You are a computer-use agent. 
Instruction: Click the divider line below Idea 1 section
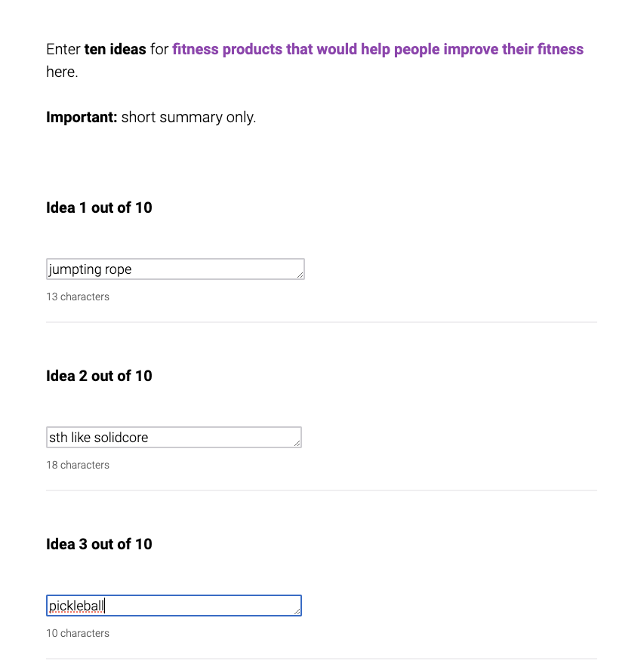[x=322, y=322]
